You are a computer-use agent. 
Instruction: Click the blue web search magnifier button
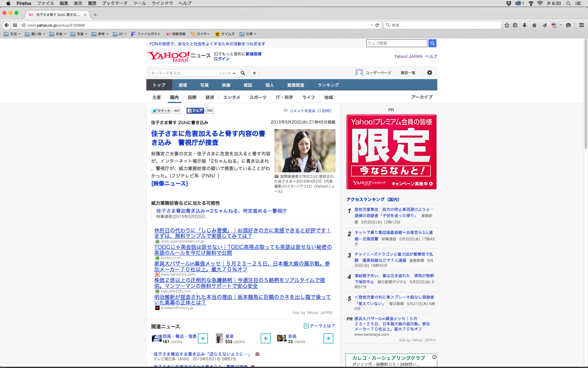pos(432,43)
